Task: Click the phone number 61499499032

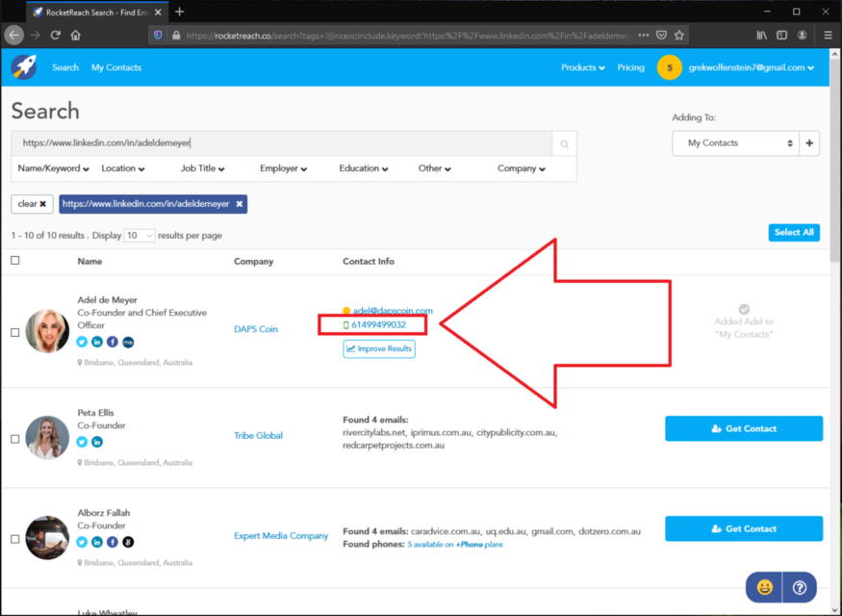Action: (378, 325)
